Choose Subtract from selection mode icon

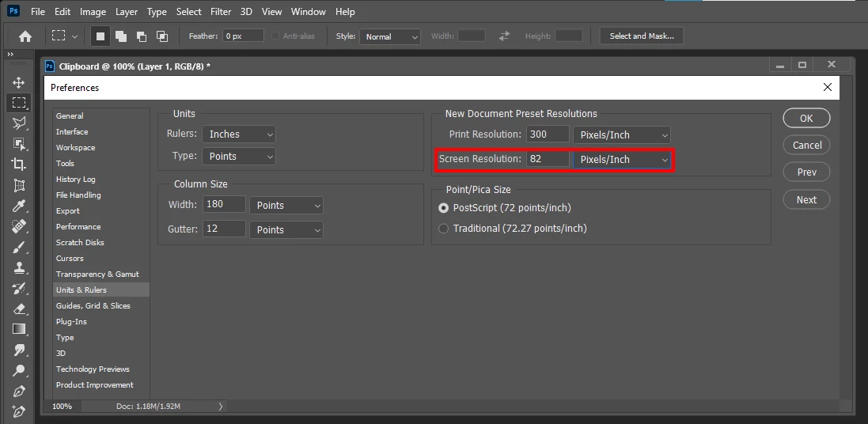pos(141,36)
